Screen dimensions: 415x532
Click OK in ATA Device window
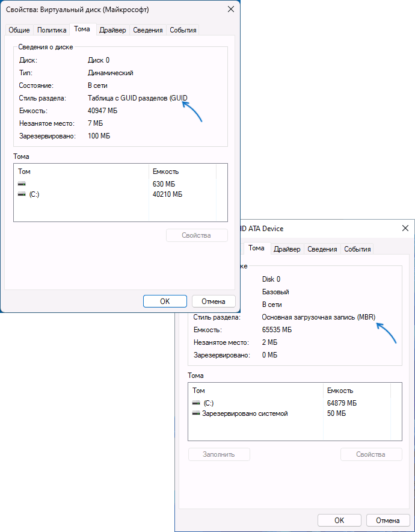pos(339,521)
